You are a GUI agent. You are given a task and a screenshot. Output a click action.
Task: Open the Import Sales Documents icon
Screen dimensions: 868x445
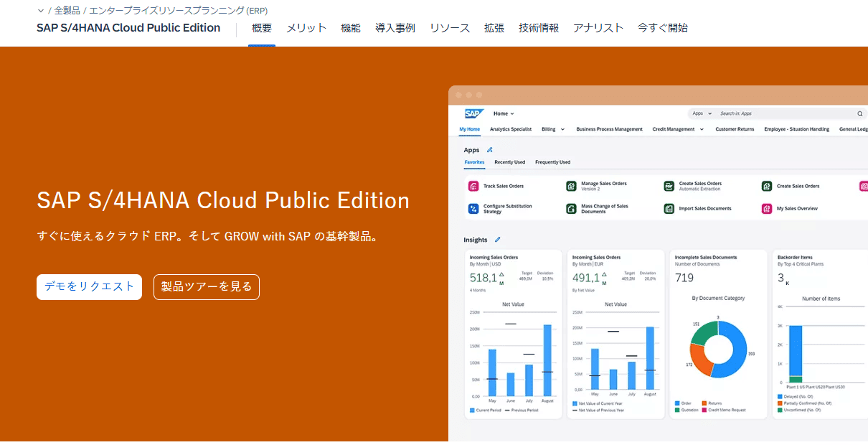pos(669,209)
